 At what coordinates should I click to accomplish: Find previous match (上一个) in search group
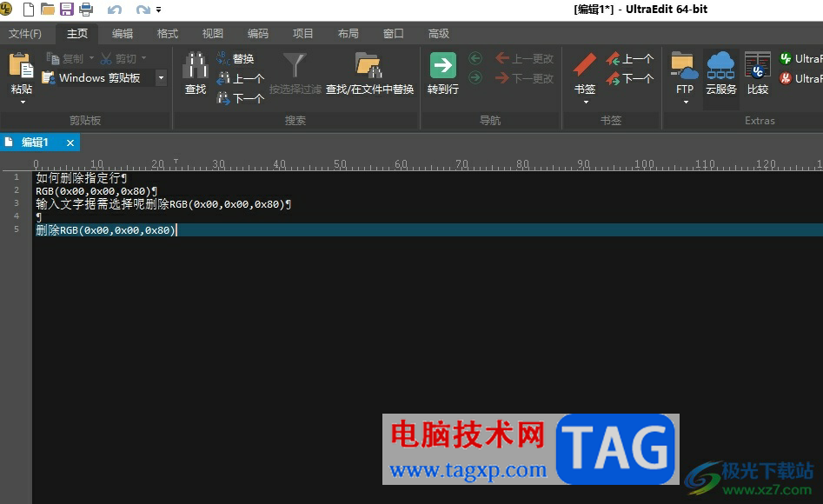[241, 79]
